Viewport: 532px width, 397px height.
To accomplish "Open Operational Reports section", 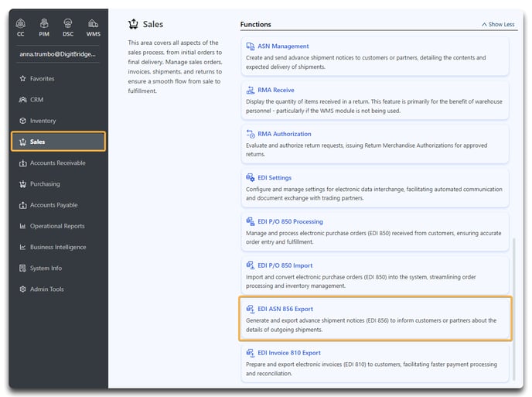I will (x=58, y=226).
